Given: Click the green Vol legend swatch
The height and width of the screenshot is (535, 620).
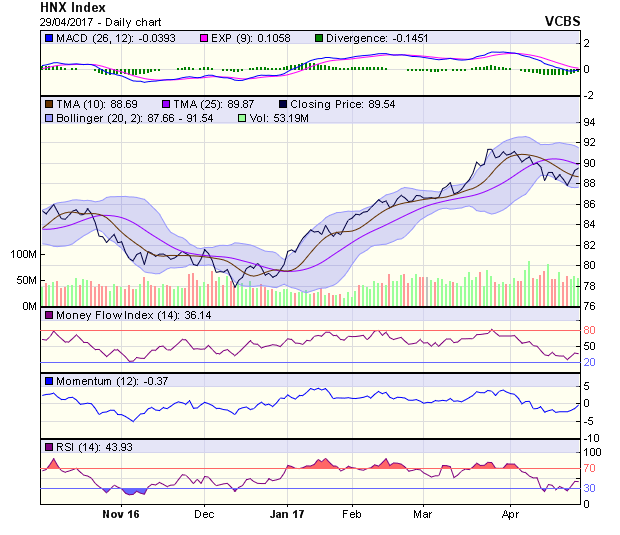Looking at the screenshot, I should pos(241,118).
